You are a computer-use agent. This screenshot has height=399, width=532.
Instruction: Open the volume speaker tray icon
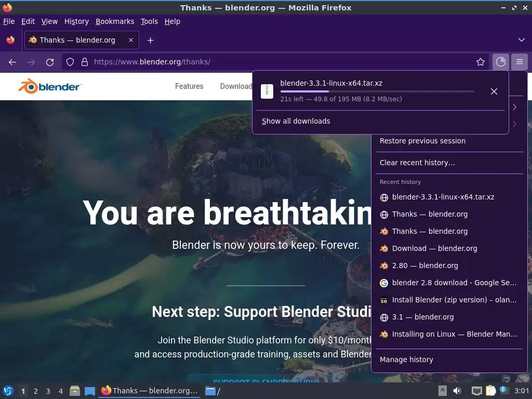pyautogui.click(x=457, y=391)
